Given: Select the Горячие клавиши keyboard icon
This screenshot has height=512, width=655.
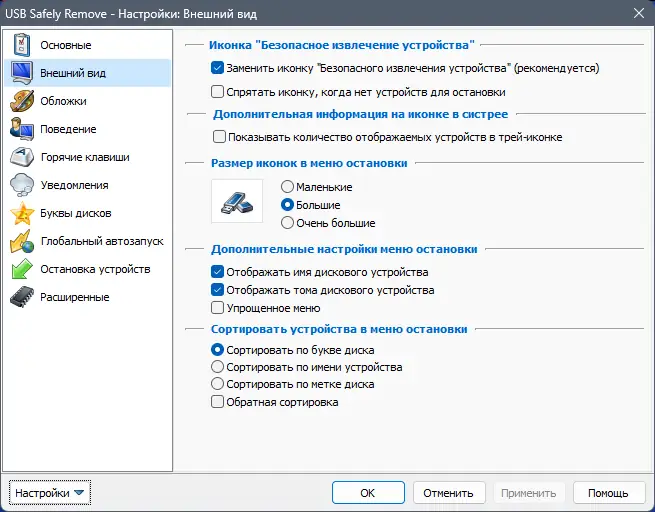Looking at the screenshot, I should click(x=22, y=157).
